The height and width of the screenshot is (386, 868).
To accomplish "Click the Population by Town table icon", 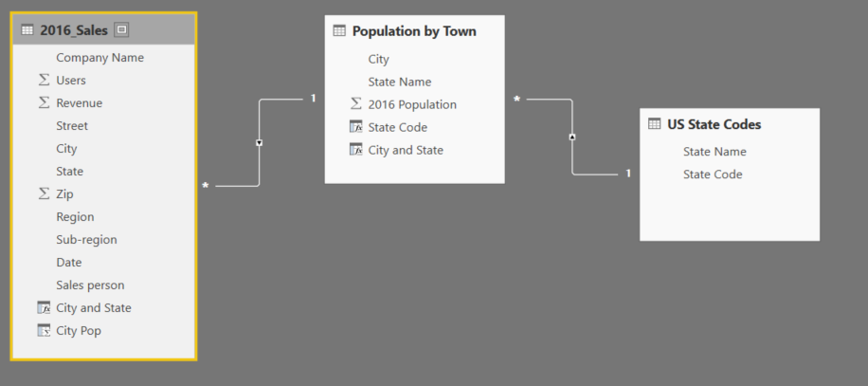I will click(339, 31).
